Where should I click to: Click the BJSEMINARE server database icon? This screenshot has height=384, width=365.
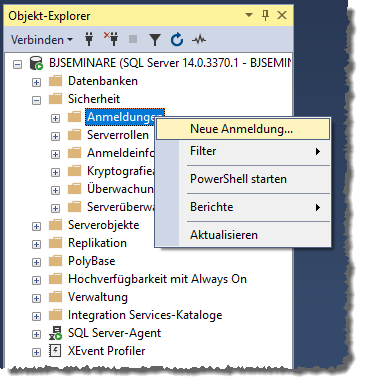coord(36,63)
